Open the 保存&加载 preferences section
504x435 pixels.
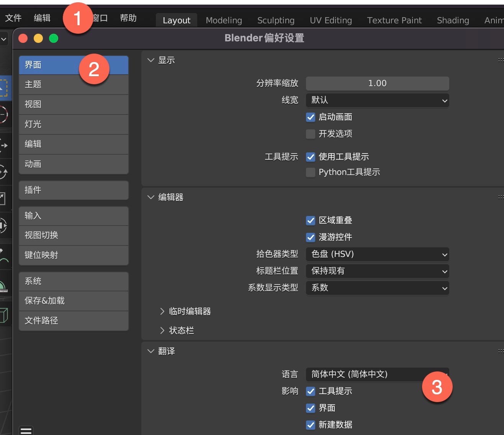(x=74, y=301)
